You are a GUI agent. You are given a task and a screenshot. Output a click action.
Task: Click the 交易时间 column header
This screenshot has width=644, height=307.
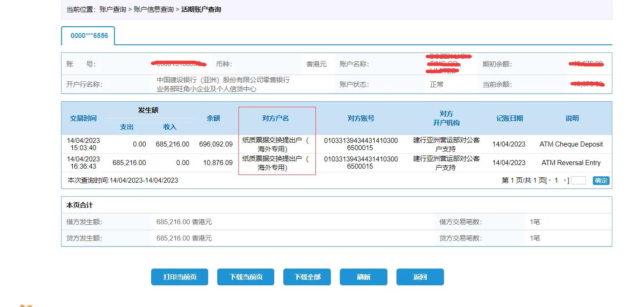pos(83,118)
